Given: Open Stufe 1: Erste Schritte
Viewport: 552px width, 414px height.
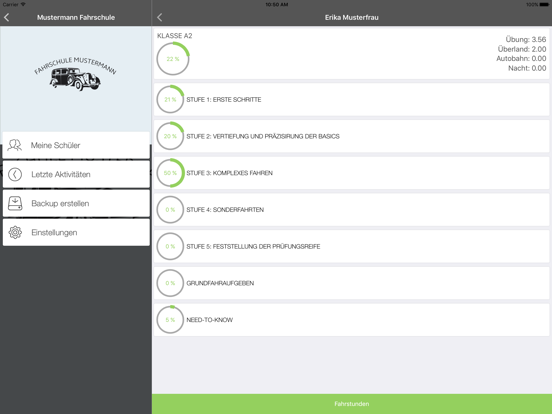Looking at the screenshot, I should [x=351, y=100].
